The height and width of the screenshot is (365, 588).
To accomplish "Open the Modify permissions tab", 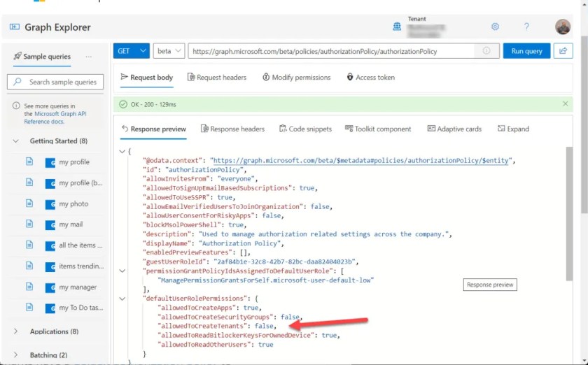I will 297,78.
